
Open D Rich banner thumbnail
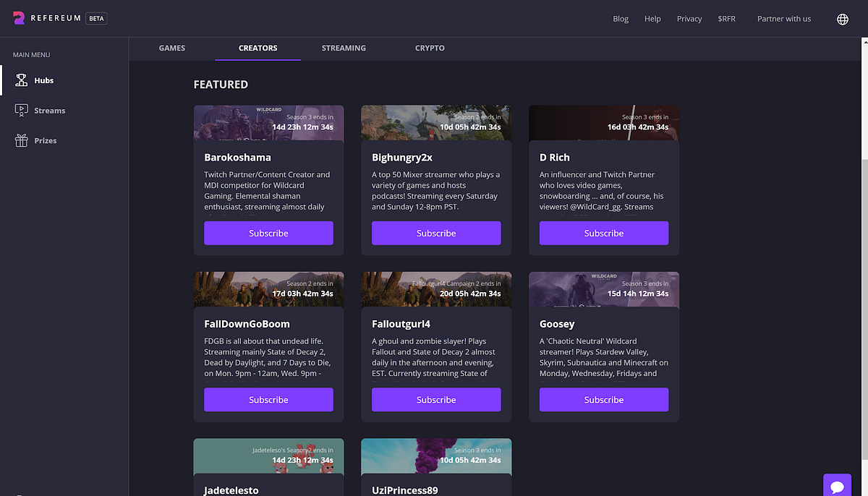(604, 123)
